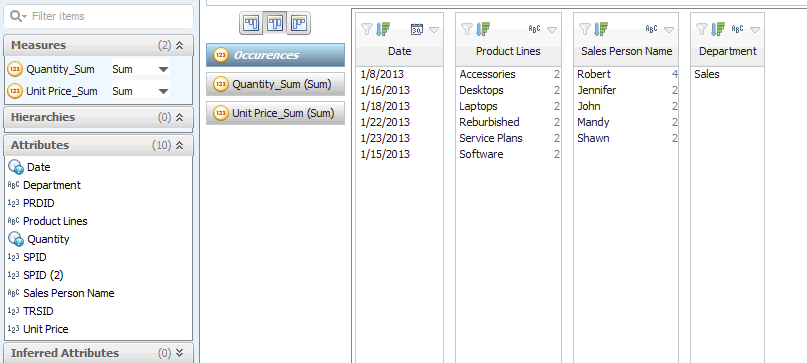The width and height of the screenshot is (807, 363).
Task: Expand the Inferred Attributes panel
Action: click(179, 353)
